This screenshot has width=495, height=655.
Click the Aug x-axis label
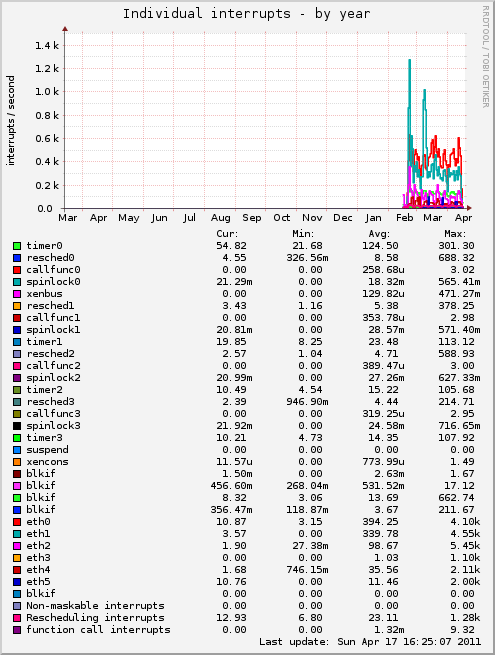(221, 218)
